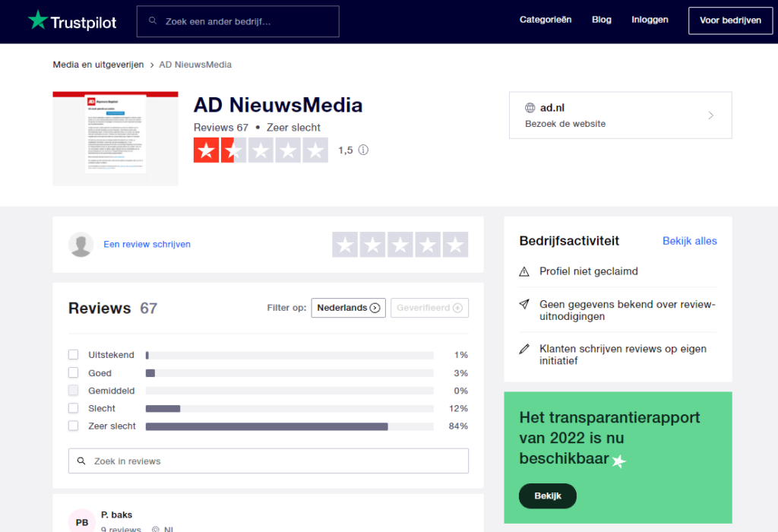Click the 12% percentage label
Viewport: 778px width, 532px height.
(458, 408)
